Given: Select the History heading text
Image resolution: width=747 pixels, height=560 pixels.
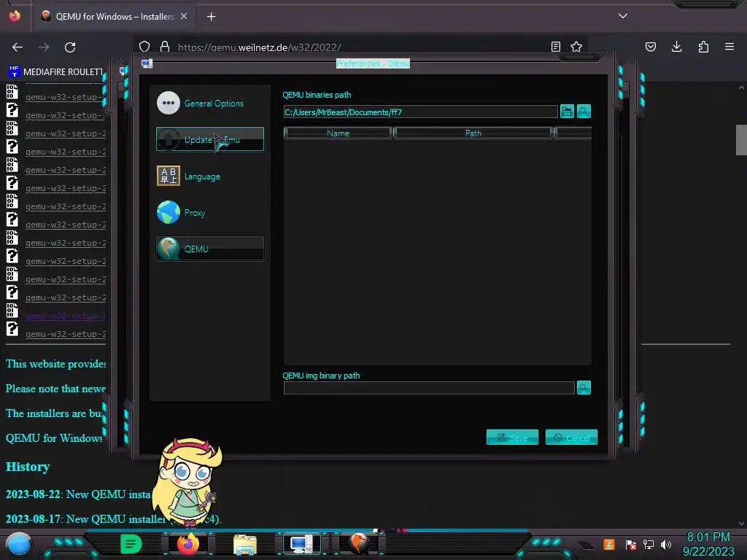Looking at the screenshot, I should tap(28, 467).
